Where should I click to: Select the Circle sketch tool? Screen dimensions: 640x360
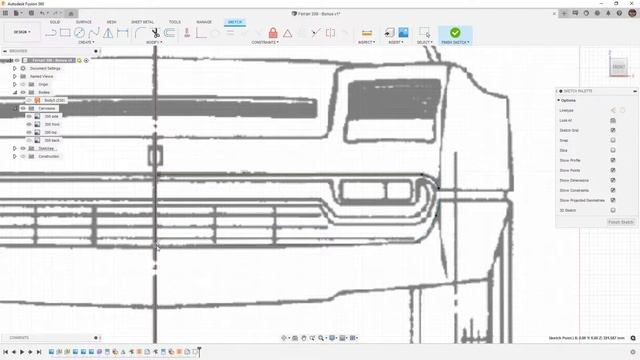(x=80, y=33)
